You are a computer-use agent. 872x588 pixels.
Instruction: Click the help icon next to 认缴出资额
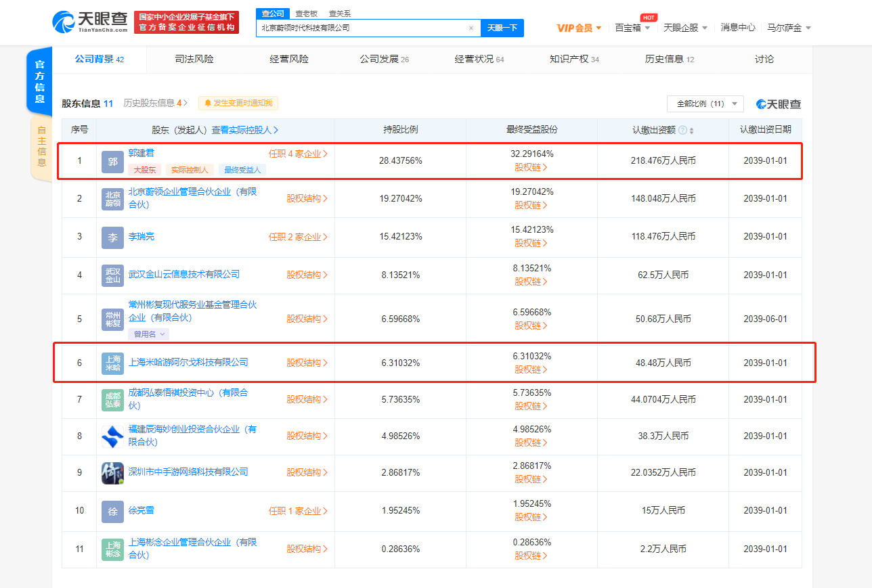coord(682,131)
